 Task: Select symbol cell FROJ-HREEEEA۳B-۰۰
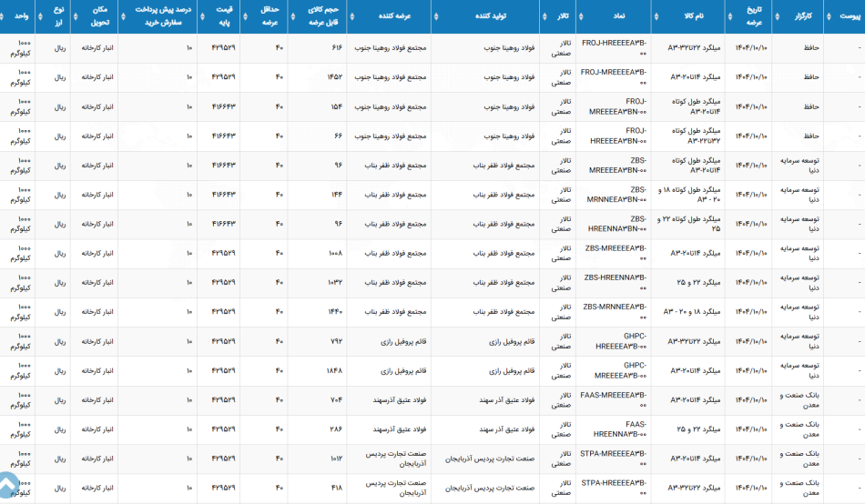[x=614, y=48]
